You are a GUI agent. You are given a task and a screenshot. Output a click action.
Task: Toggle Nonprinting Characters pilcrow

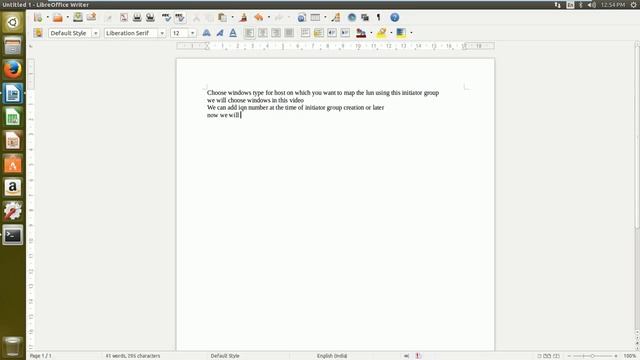pos(378,18)
